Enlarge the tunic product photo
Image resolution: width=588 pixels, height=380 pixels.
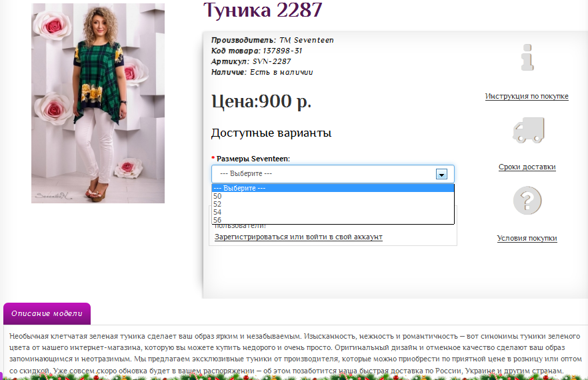click(98, 103)
